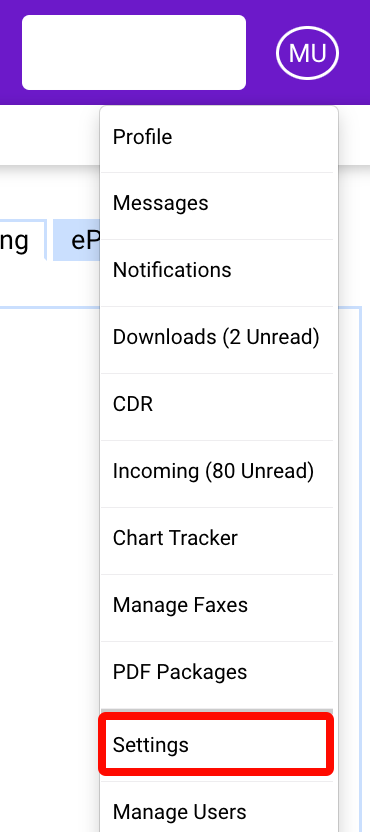The height and width of the screenshot is (832, 370).
Task: Close the user menu via the MU circle
Action: (x=307, y=53)
